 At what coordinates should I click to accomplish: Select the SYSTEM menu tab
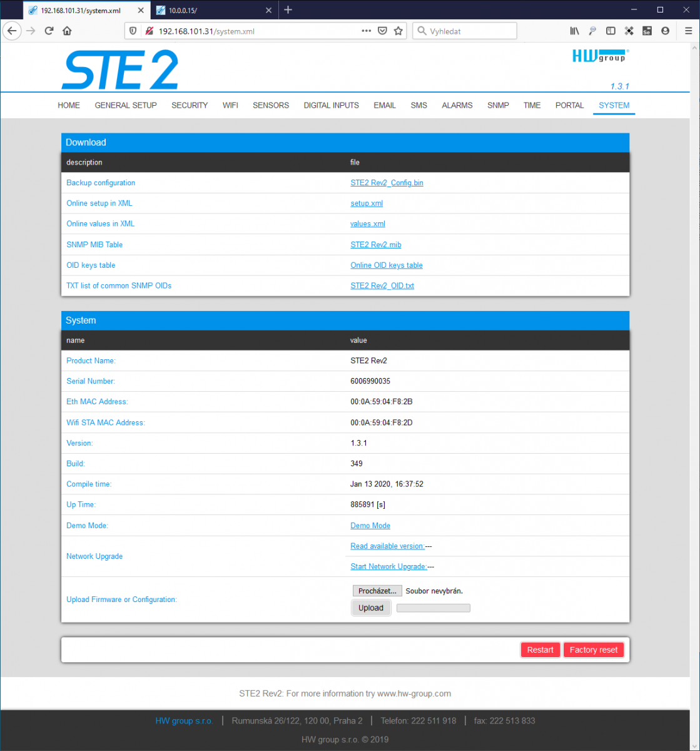pos(614,105)
